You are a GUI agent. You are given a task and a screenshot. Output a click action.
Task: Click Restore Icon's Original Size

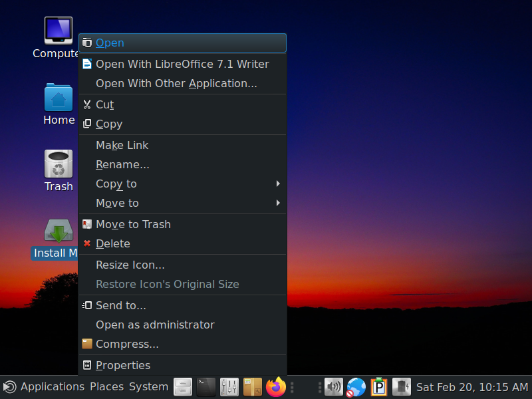tap(182, 285)
